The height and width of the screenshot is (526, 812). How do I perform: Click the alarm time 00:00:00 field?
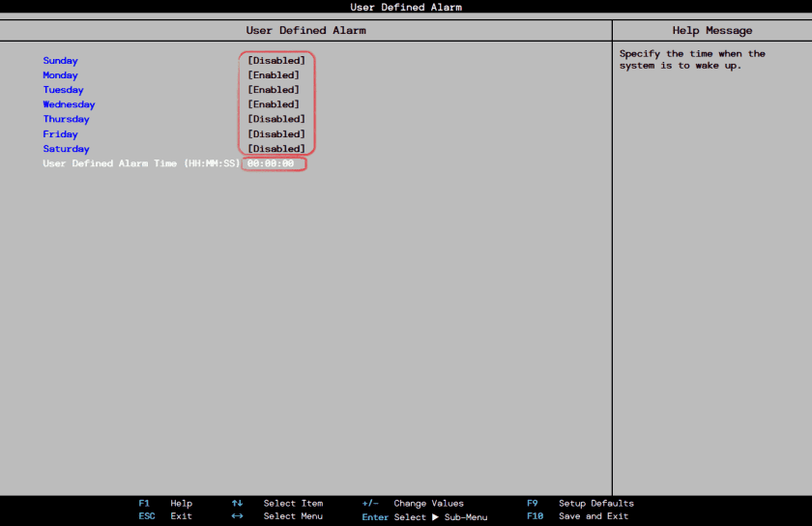272,164
